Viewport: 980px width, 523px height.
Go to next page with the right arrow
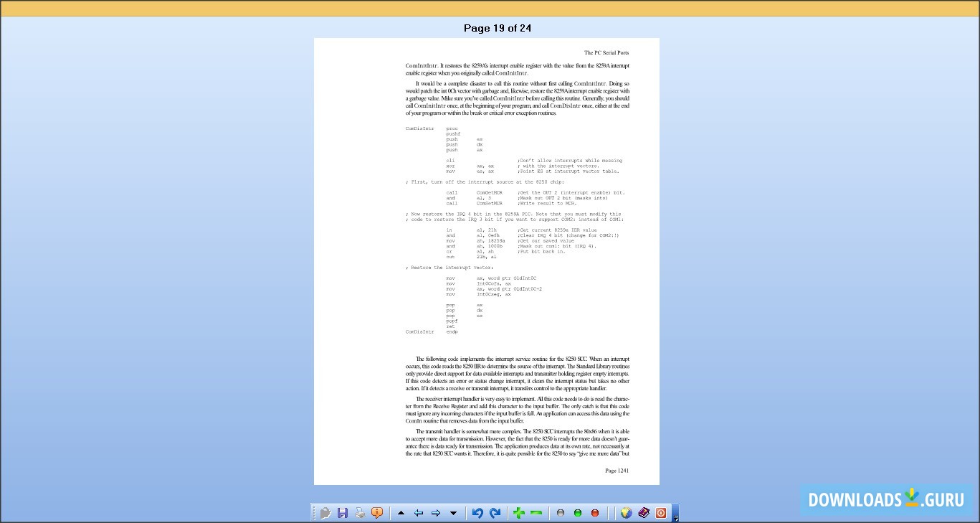[436, 512]
